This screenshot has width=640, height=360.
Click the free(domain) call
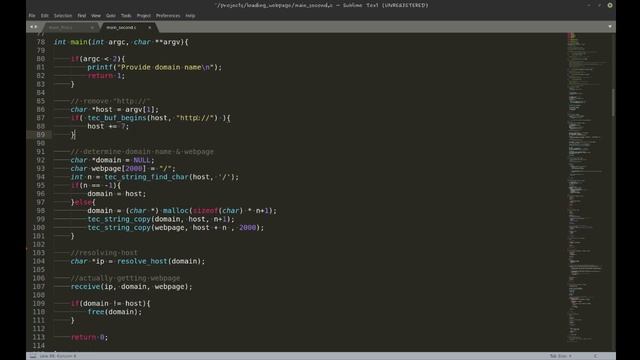pyautogui.click(x=115, y=312)
